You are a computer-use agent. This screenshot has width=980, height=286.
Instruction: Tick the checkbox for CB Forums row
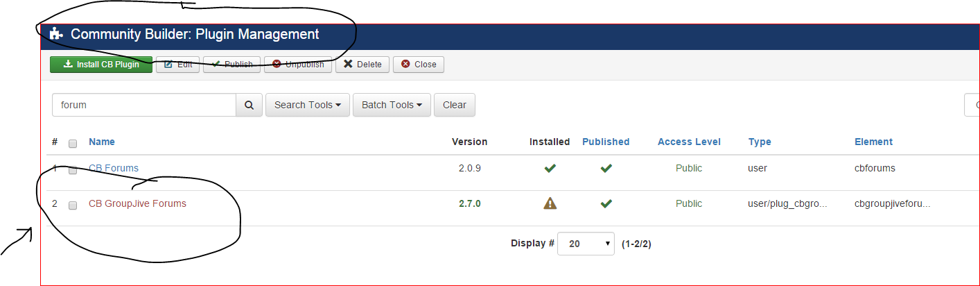73,170
